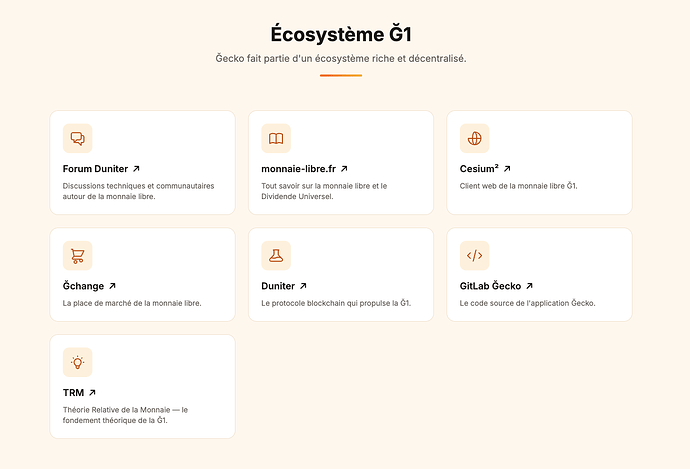Click text 'Discussions techniques et communautaires'
Screen dimensions: 690x469
138,186
